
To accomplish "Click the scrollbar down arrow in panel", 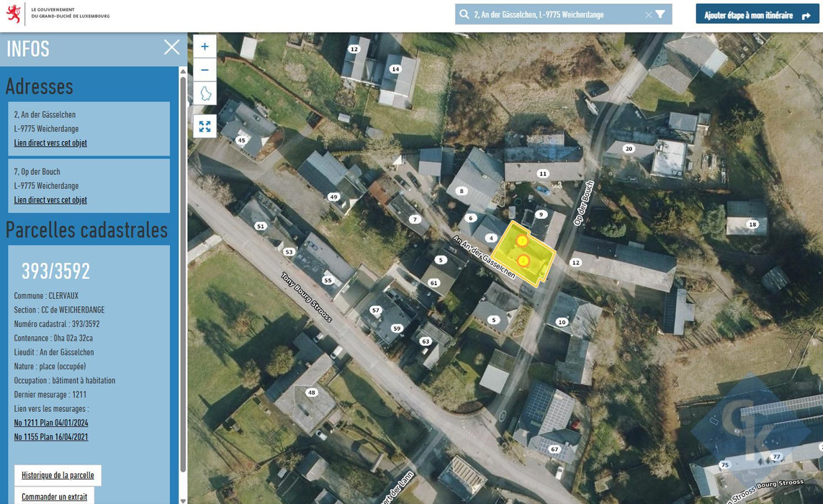I will point(183,500).
